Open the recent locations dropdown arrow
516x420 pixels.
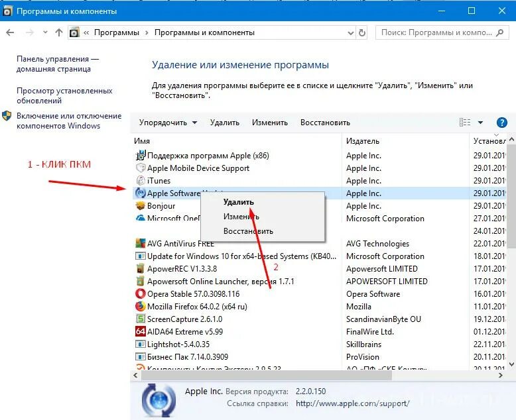tap(45, 32)
